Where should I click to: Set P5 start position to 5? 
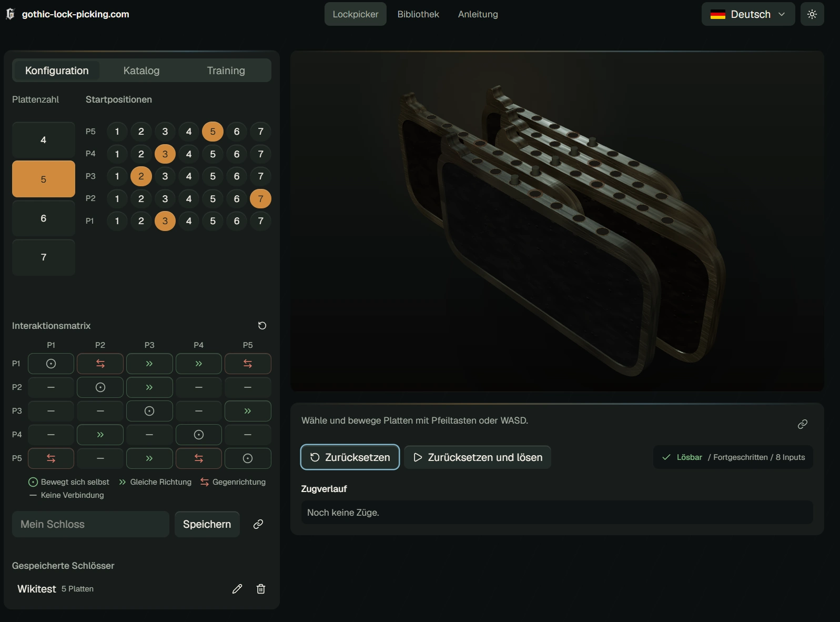212,132
